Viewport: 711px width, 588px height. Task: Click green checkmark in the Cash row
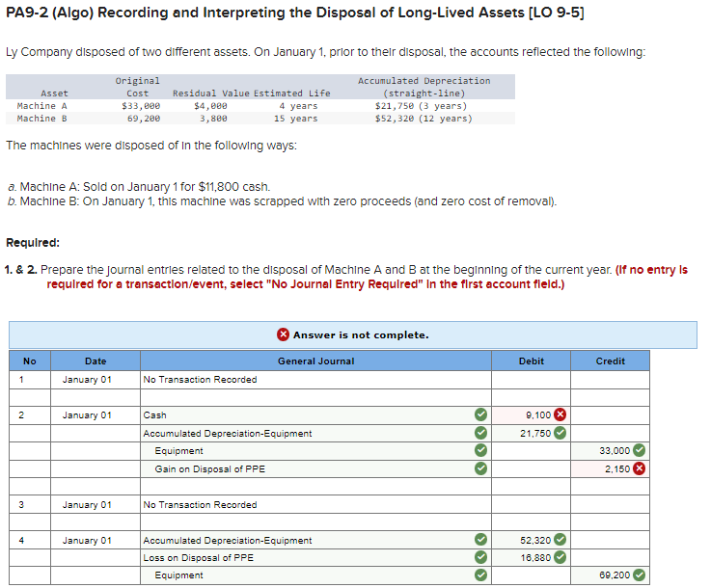pyautogui.click(x=480, y=415)
